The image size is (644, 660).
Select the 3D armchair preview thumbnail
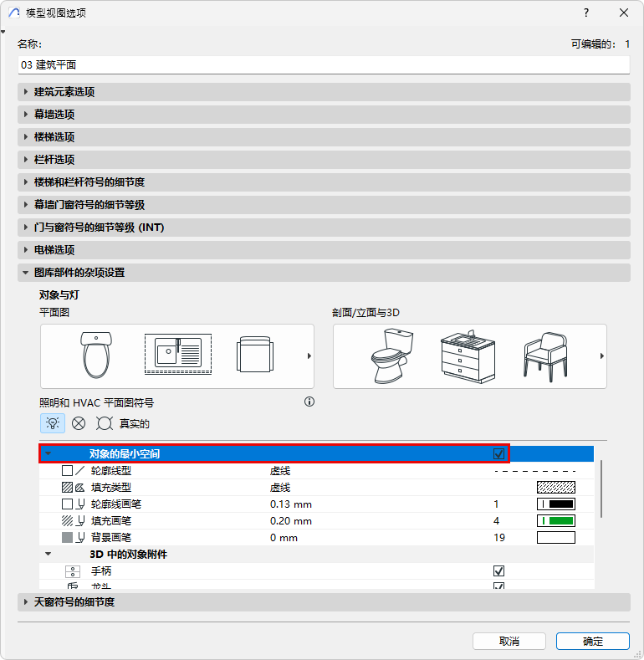tap(545, 356)
